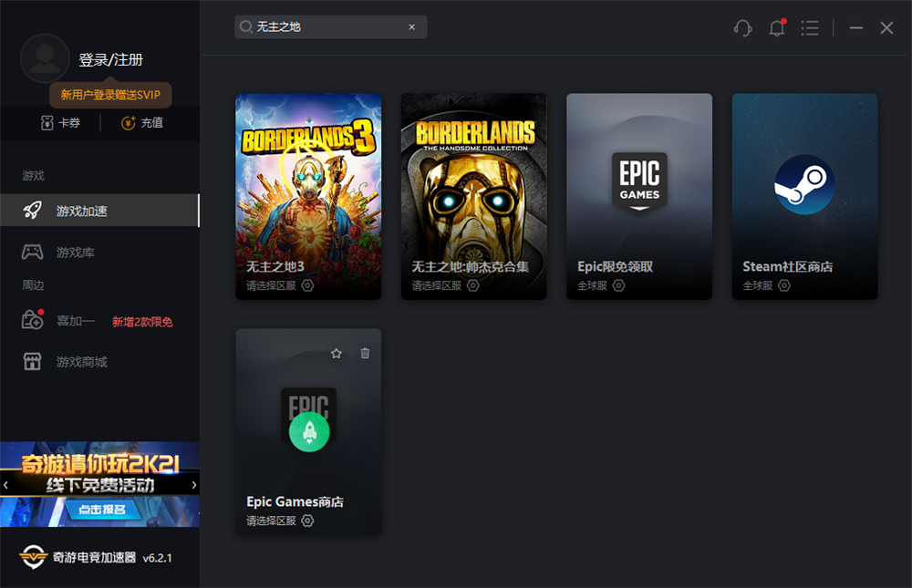Open region settings gear for 无主之地:帅杰克合集
This screenshot has height=588, width=912.
coord(473,285)
